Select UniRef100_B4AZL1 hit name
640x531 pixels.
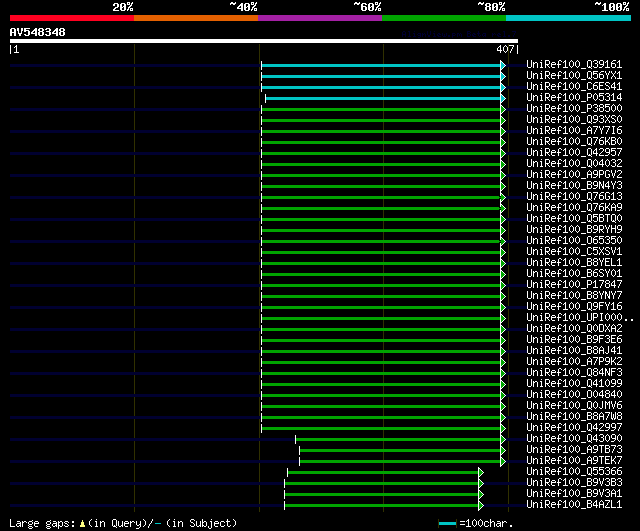tap(574, 505)
